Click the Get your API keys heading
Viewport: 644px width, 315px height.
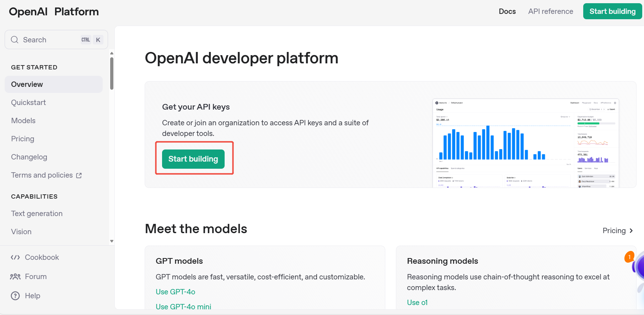click(196, 107)
